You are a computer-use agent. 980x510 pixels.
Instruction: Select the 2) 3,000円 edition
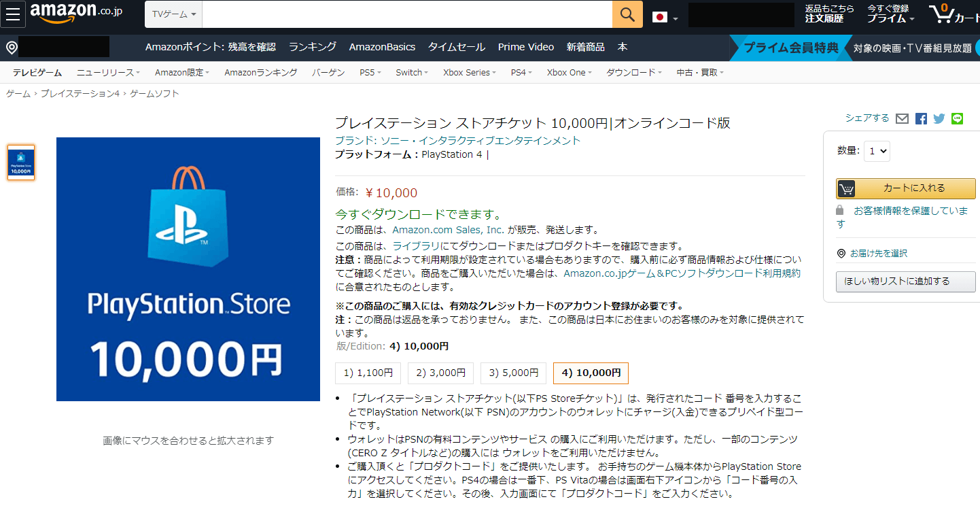[441, 373]
